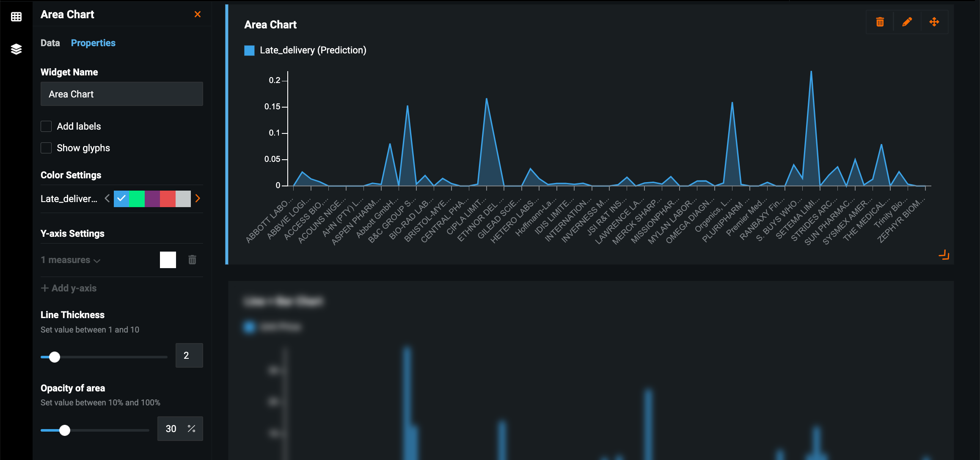Viewport: 980px width, 460px height.
Task: Click the move arrows icon on chart
Action: point(934,22)
